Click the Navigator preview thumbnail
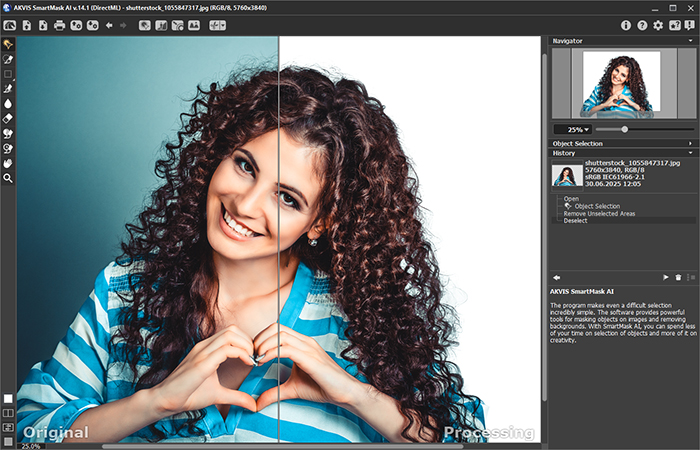This screenshot has width=700, height=450. click(621, 82)
